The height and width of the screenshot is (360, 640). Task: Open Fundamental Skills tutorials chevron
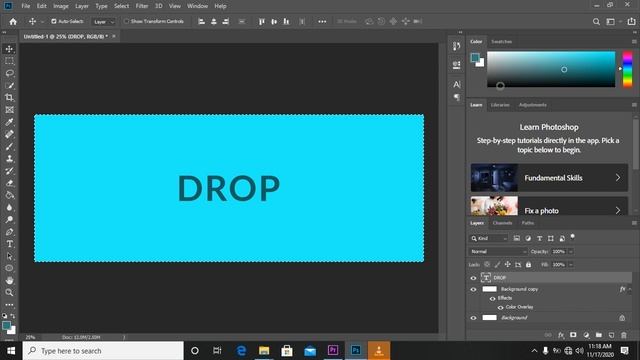pyautogui.click(x=618, y=178)
